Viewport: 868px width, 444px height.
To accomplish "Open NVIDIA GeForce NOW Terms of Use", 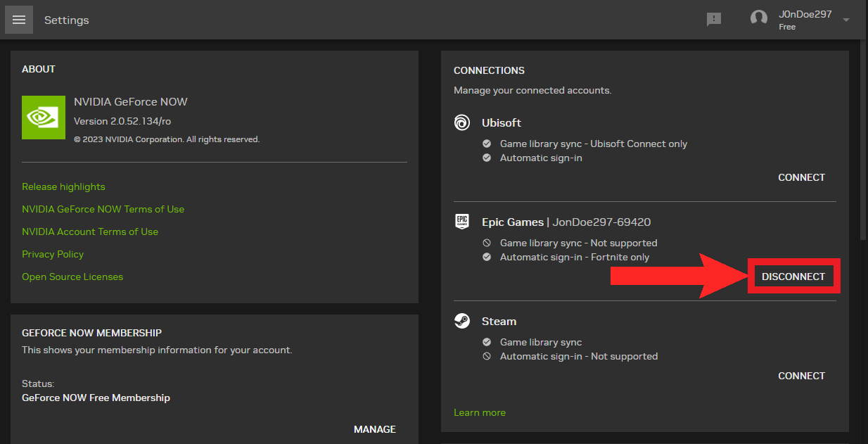I will click(103, 209).
